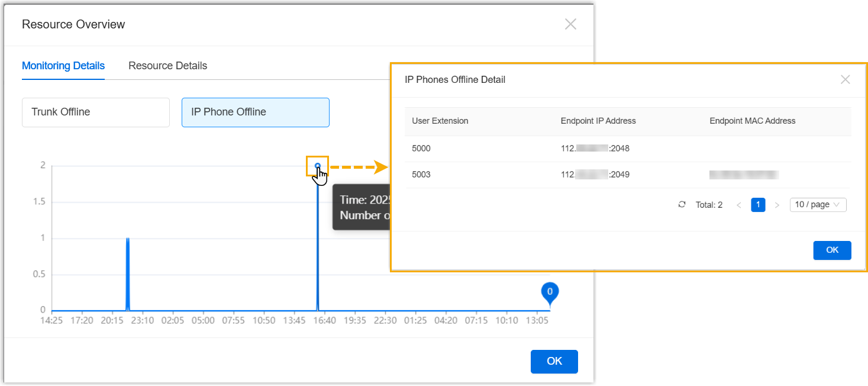Click the User Extension column header
Screen dimensions: 868x386
[440, 121]
